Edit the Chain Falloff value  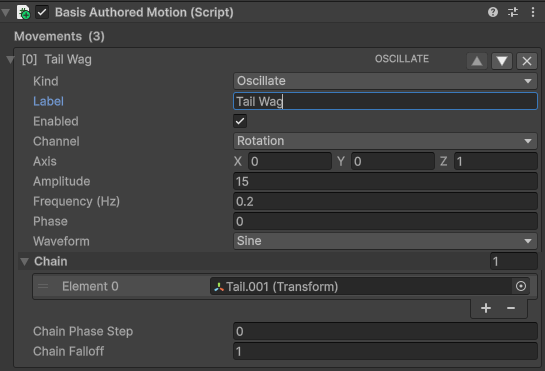(385, 351)
